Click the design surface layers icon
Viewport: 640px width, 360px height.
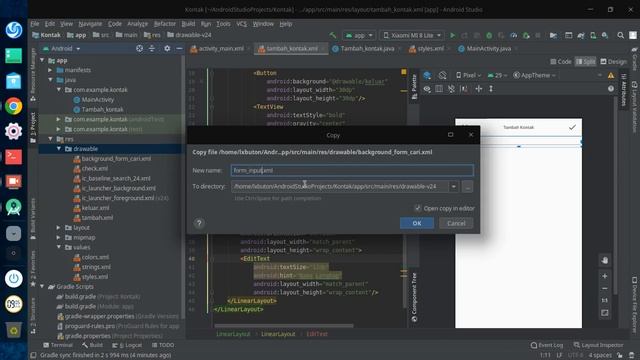tap(427, 76)
